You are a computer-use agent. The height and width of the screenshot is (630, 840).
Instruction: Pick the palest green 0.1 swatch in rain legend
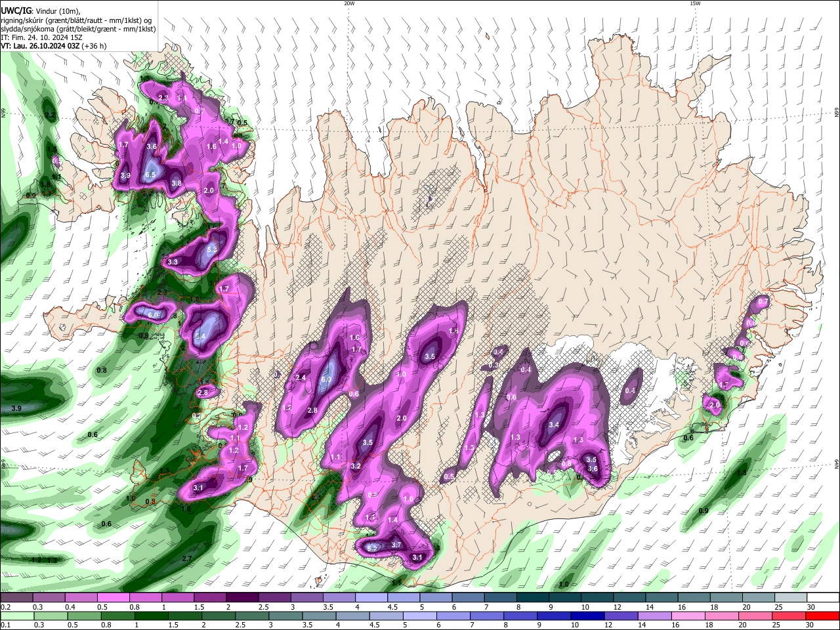click(17, 616)
